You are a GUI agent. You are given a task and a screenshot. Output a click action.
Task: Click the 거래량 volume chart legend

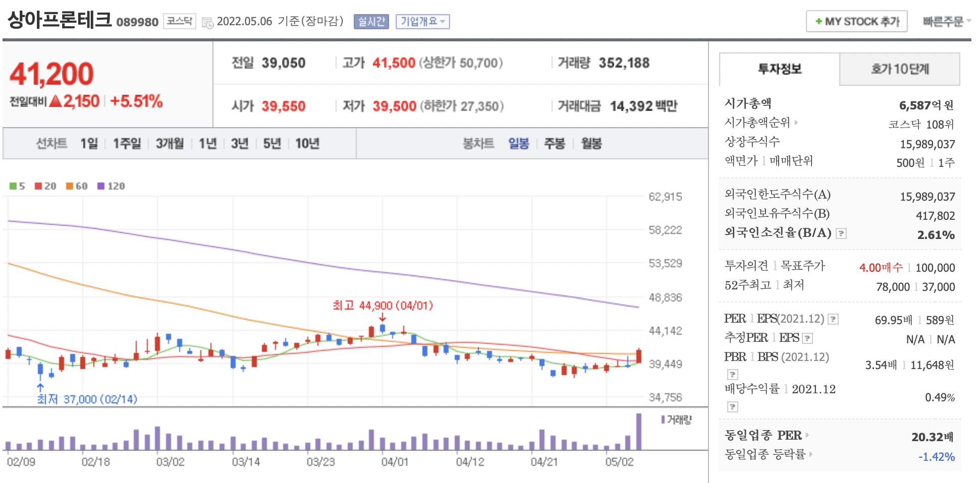point(677,419)
